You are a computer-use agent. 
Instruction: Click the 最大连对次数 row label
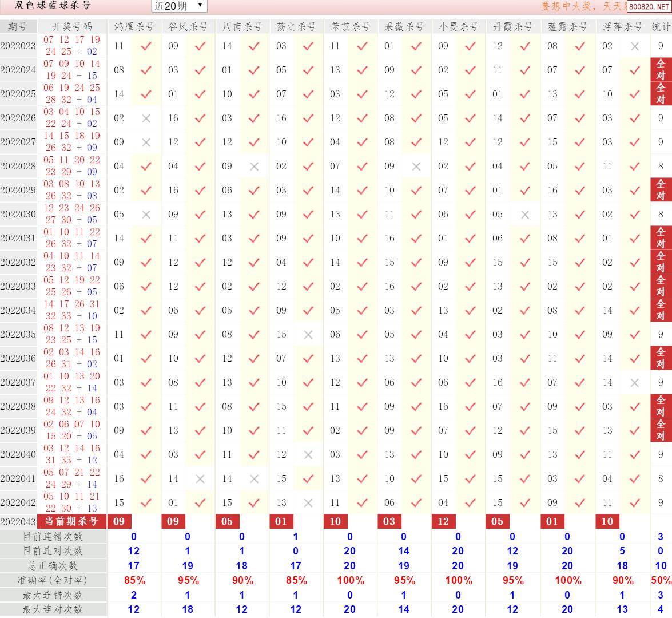tap(53, 609)
